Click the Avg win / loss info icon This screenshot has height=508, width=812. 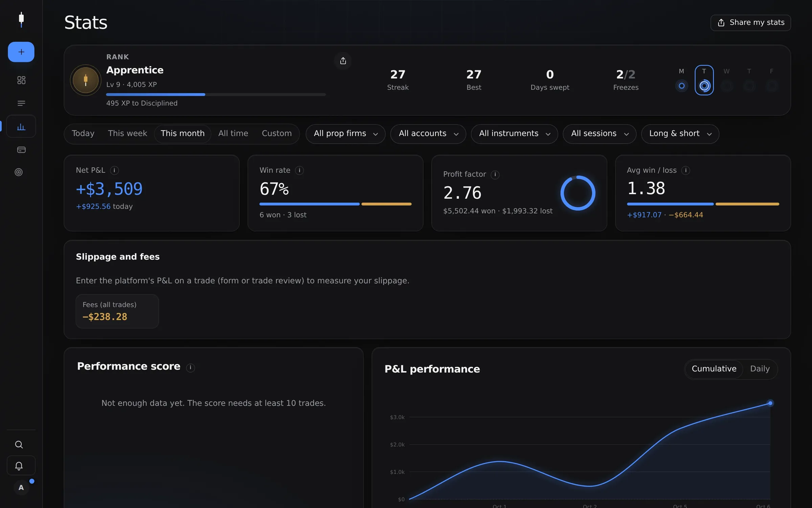(x=686, y=170)
